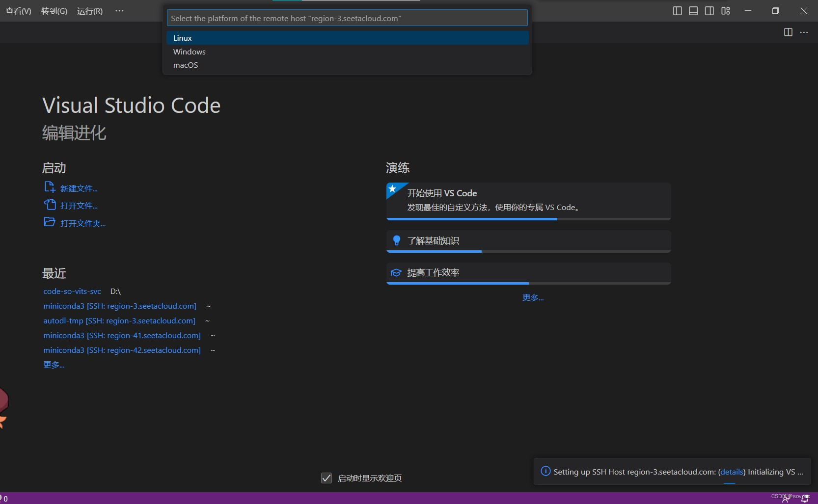Click the 打开文件夹... link
This screenshot has height=504, width=818.
coord(83,223)
